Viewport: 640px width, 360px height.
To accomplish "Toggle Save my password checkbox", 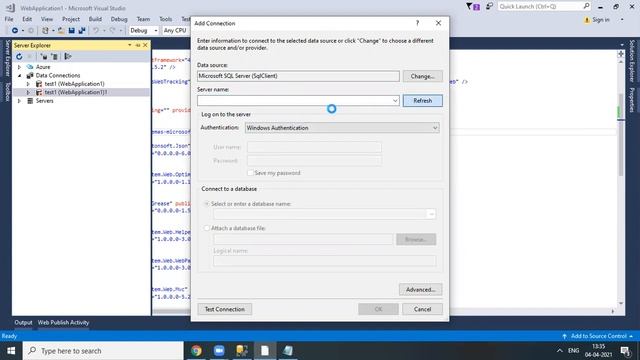I will [250, 173].
